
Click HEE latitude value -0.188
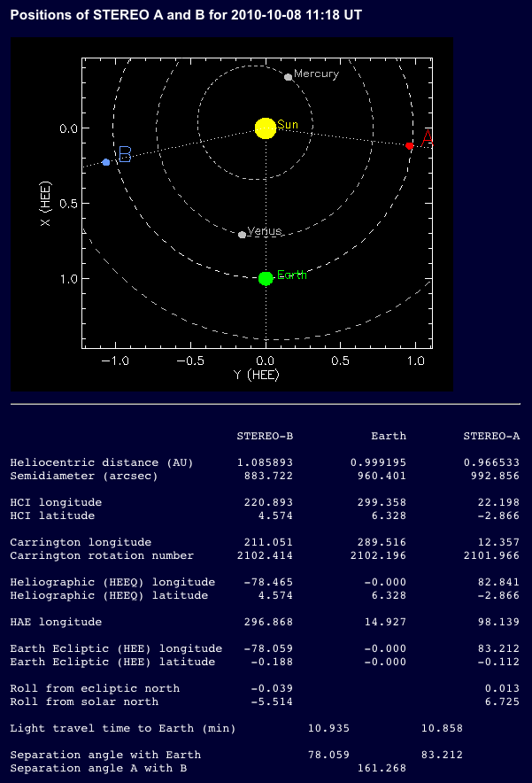coord(272,663)
